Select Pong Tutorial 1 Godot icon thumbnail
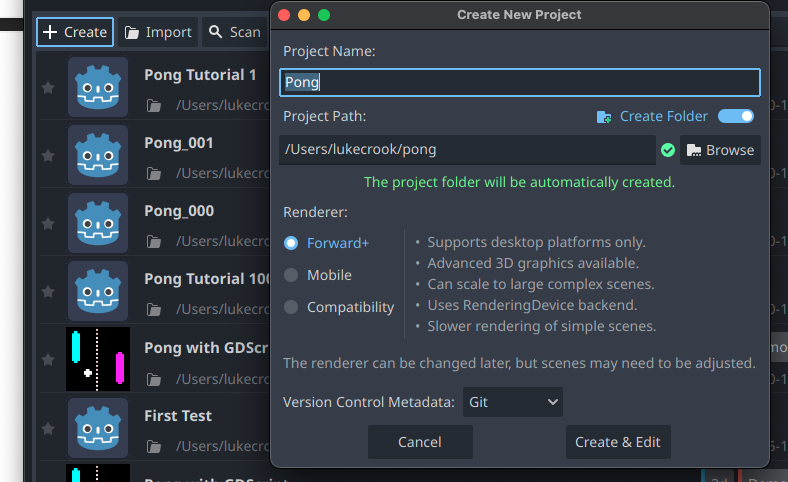 tap(98, 87)
